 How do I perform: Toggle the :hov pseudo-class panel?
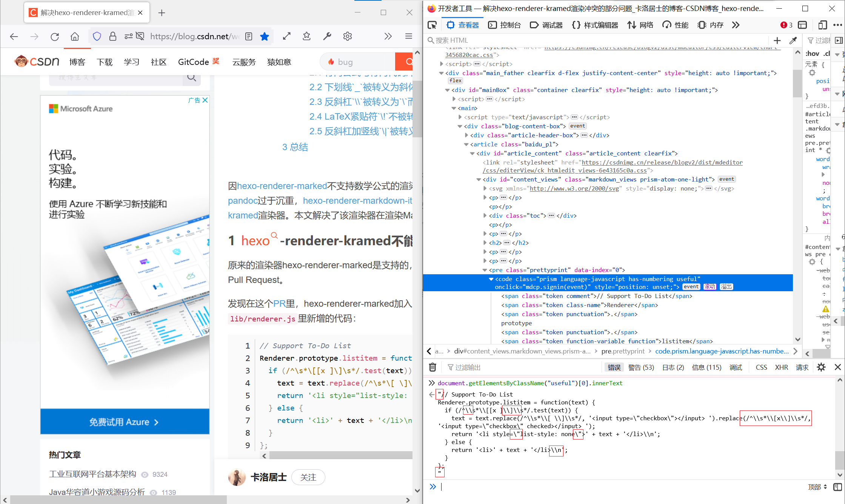click(812, 54)
